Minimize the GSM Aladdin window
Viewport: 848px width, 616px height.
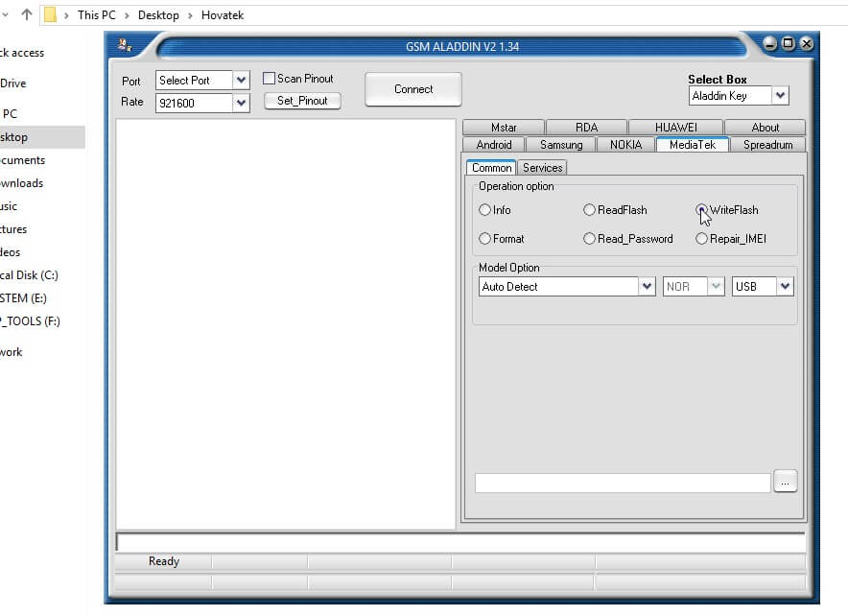point(770,43)
